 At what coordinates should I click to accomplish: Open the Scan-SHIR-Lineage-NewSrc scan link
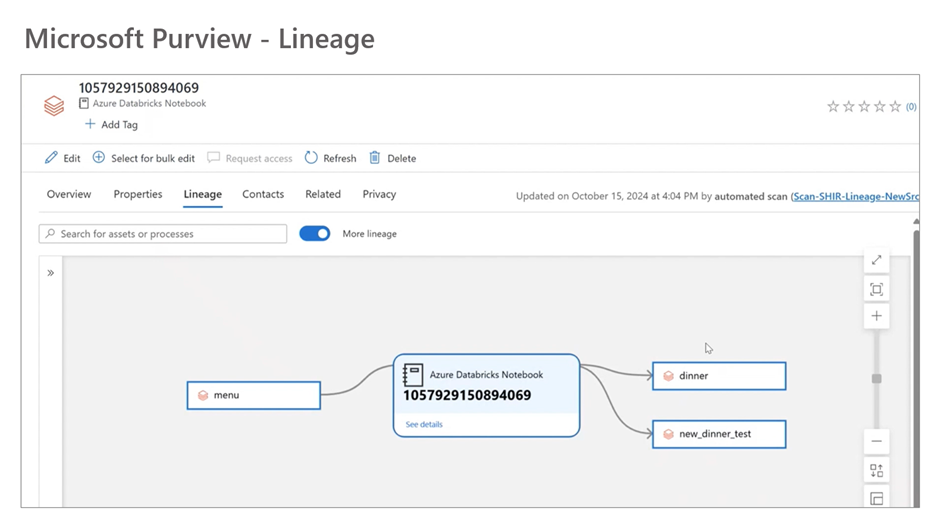855,197
